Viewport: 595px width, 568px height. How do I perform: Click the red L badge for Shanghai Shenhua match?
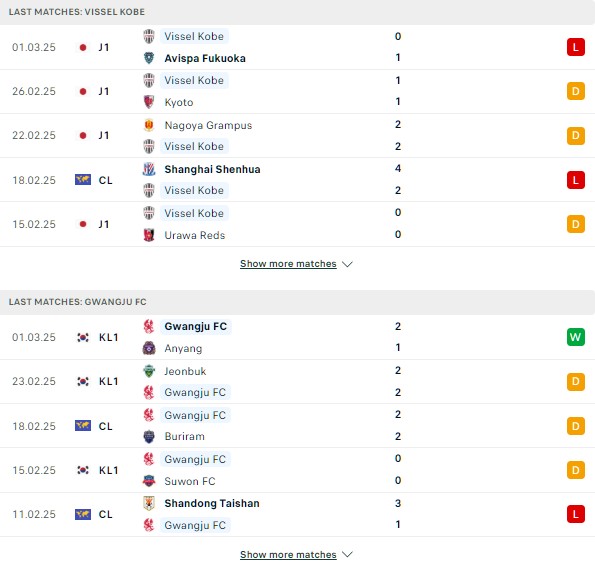click(576, 180)
